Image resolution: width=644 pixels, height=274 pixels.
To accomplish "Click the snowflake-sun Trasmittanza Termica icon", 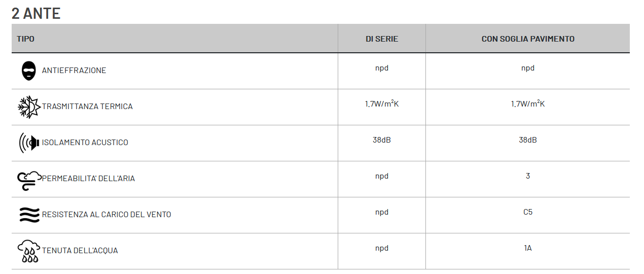I will tap(29, 107).
